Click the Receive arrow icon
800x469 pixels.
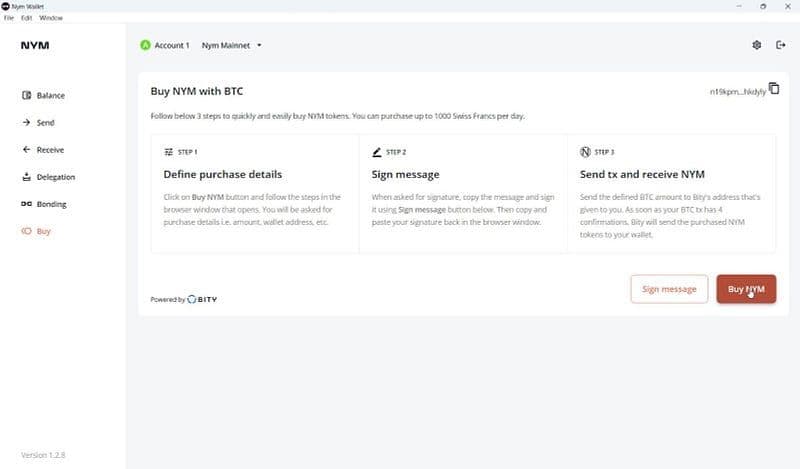(x=26, y=150)
